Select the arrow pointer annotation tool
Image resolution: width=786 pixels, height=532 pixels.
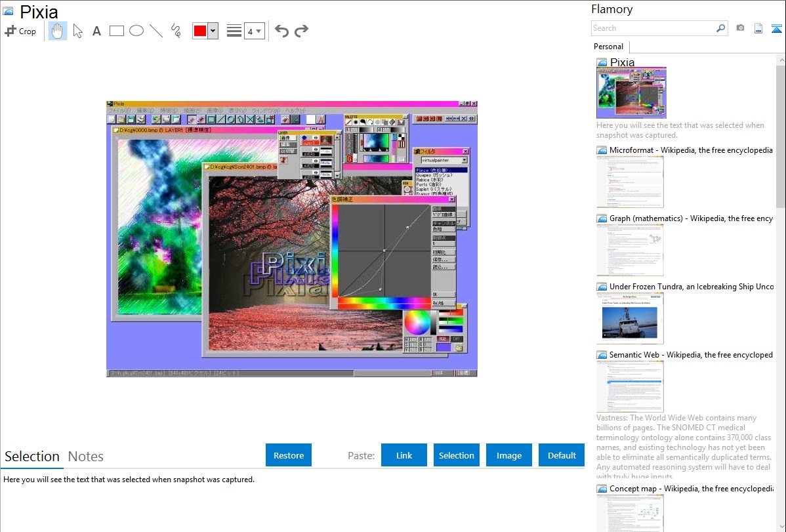[x=77, y=31]
